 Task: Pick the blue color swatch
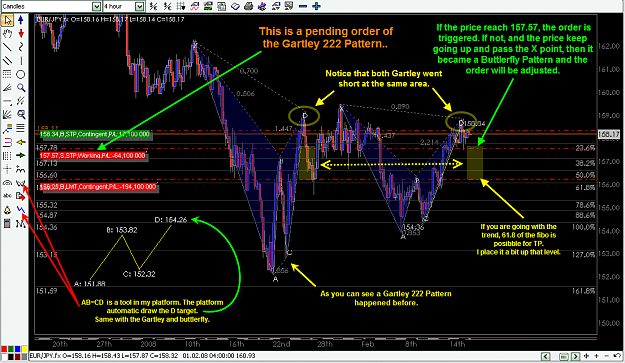click(x=18, y=350)
